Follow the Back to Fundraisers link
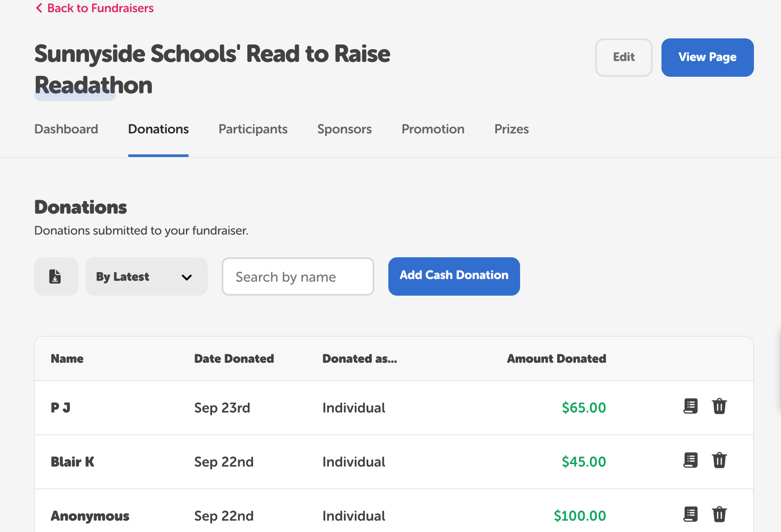This screenshot has width=781, height=532. [x=100, y=7]
